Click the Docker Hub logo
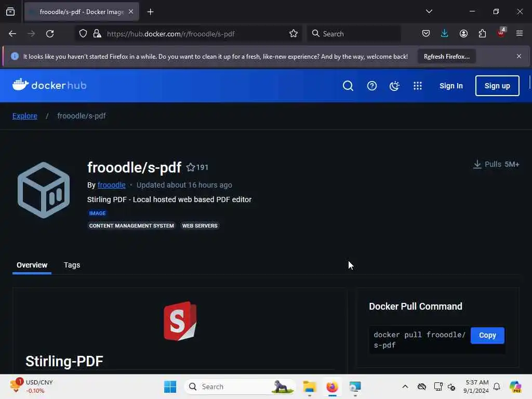Screen dimensions: 532x399 (49, 85)
